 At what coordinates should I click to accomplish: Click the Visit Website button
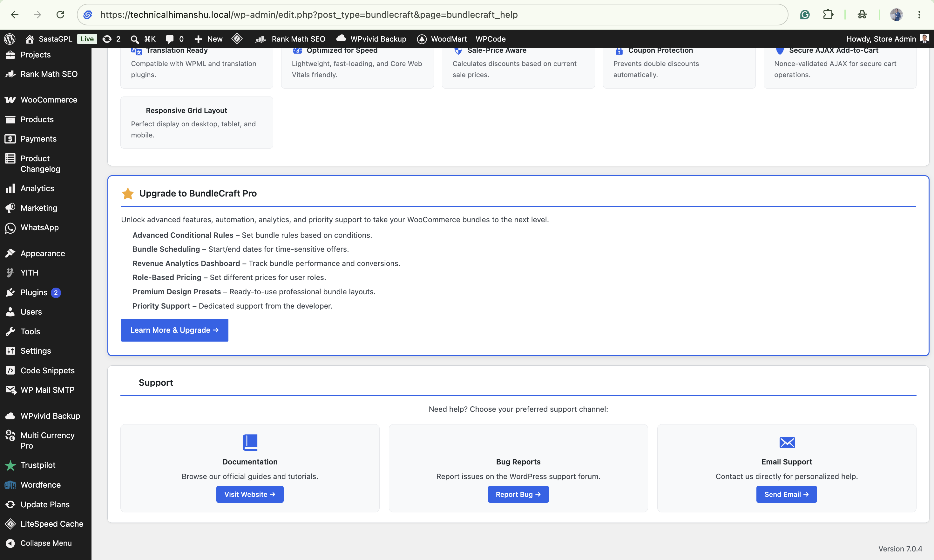click(250, 494)
